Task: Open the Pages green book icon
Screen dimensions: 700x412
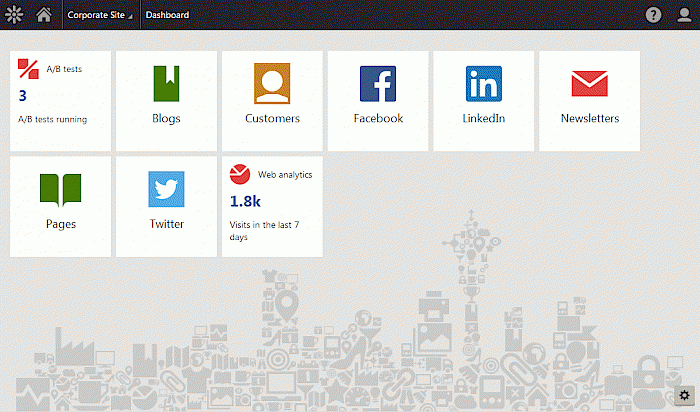Action: pyautogui.click(x=60, y=190)
